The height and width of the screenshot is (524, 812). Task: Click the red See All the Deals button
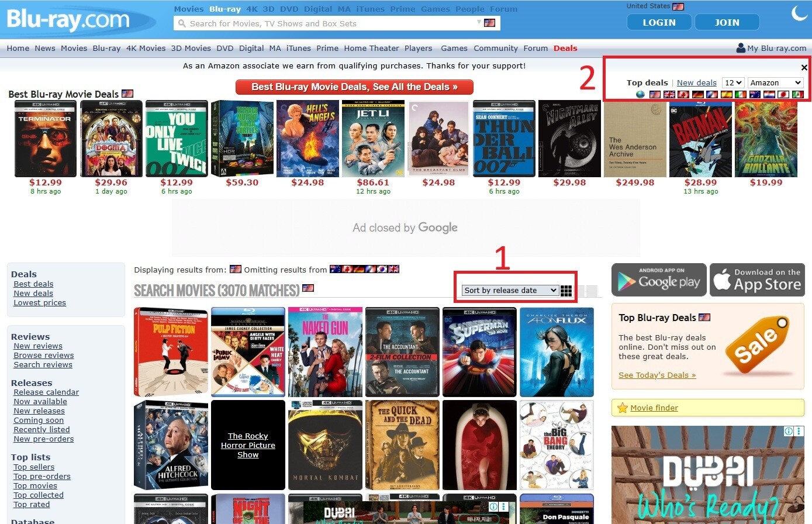coord(354,87)
